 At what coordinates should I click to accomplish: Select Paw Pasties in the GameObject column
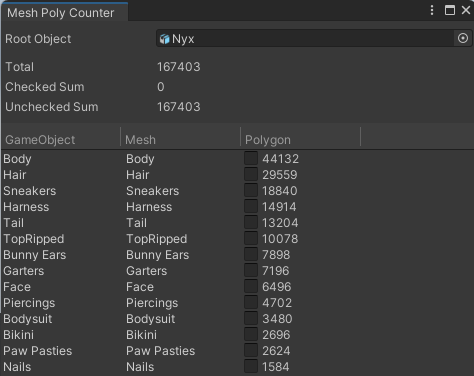pyautogui.click(x=38, y=351)
